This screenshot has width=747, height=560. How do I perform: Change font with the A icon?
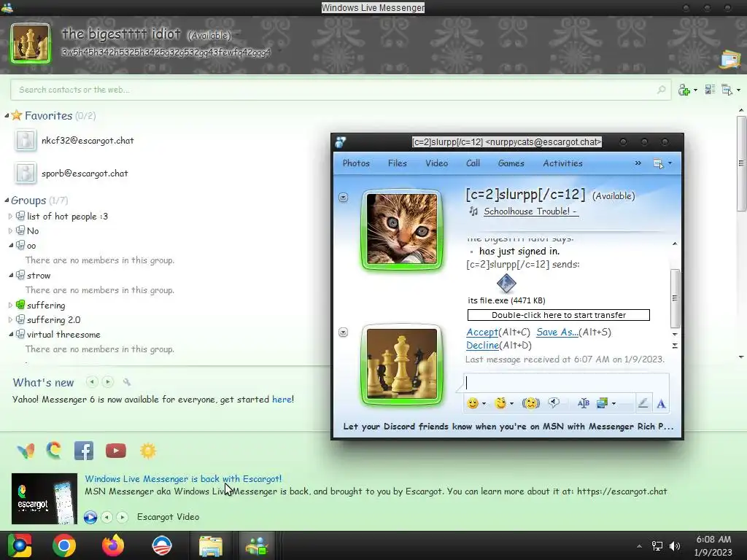point(661,404)
